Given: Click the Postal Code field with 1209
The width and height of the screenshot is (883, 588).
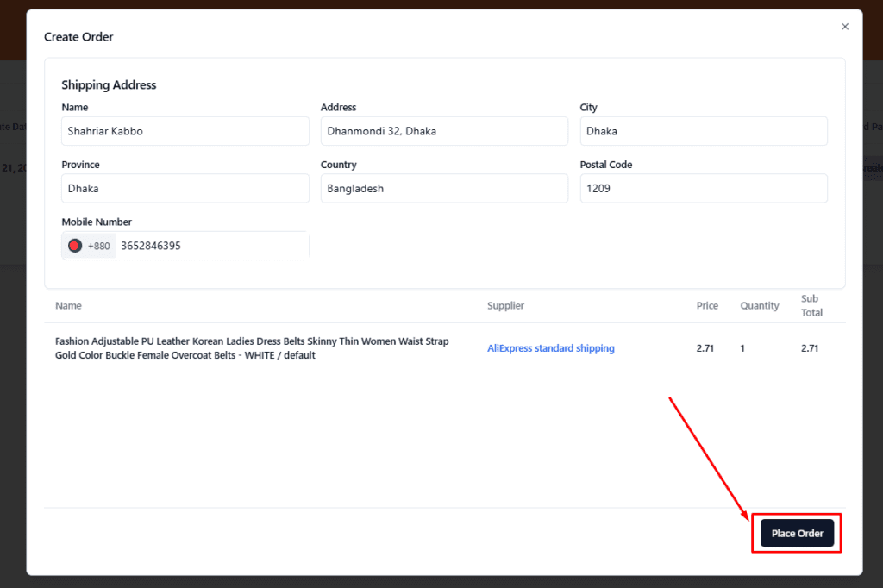Looking at the screenshot, I should pos(703,188).
